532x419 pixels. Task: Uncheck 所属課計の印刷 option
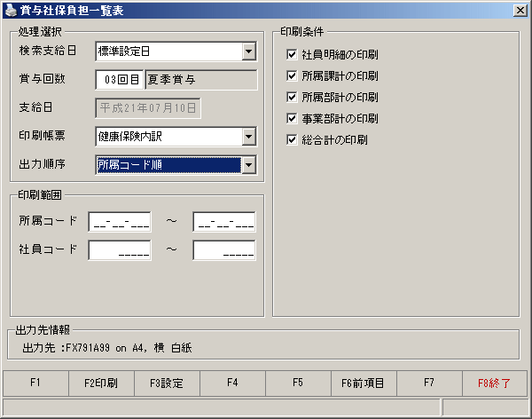pyautogui.click(x=292, y=75)
